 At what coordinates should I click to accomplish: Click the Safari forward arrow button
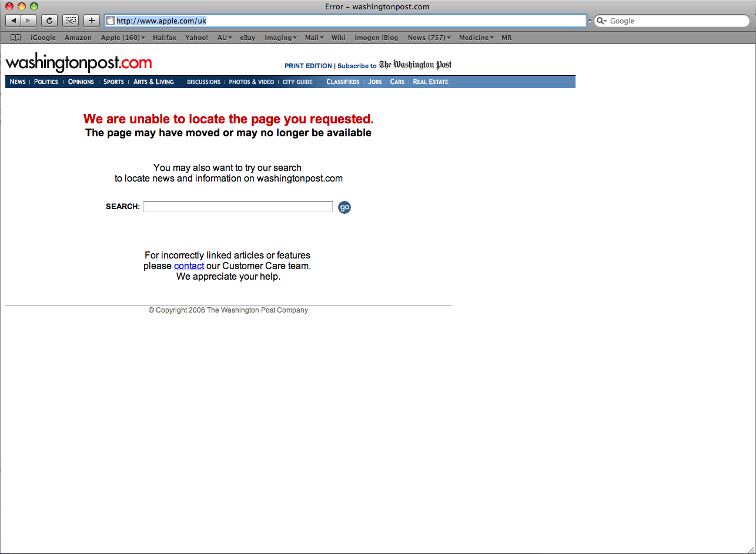coord(29,21)
